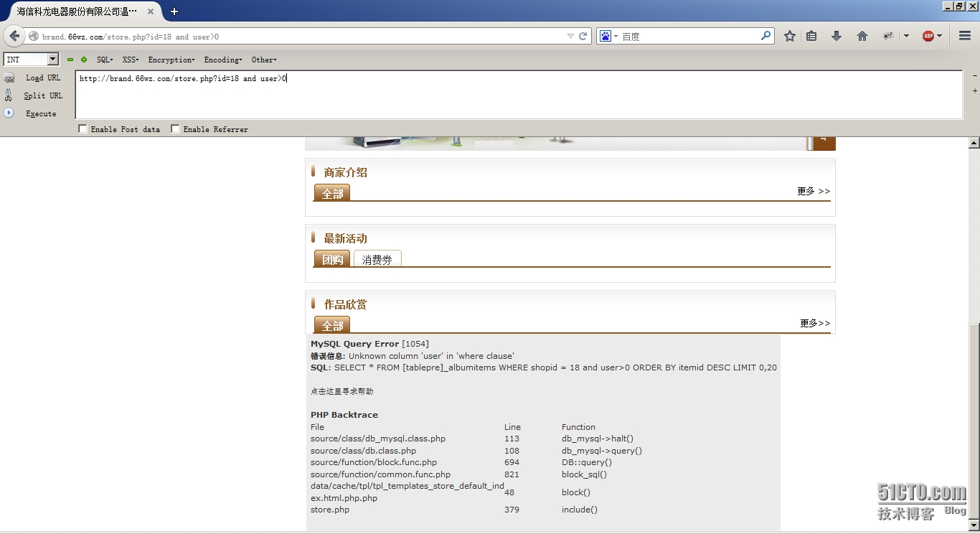Enlarge HackBar text area with plus control
The width and height of the screenshot is (980, 534).
pos(974,91)
